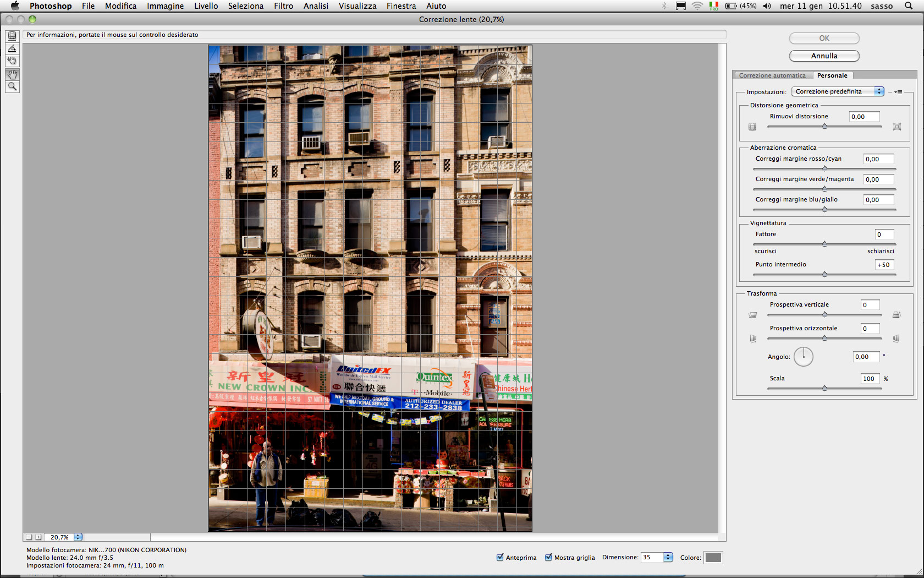
Task: Click the barrel distortion icon beside the slider
Action: 752,127
